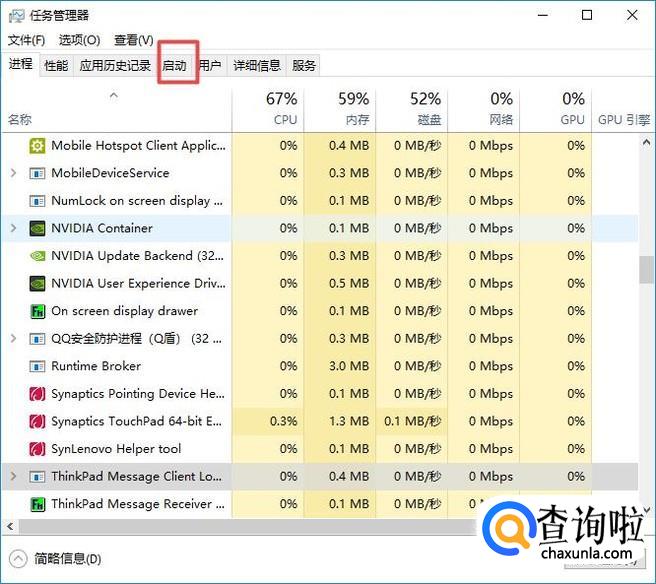Click the Synaptics TouchPad 64-bit icon

[37, 421]
